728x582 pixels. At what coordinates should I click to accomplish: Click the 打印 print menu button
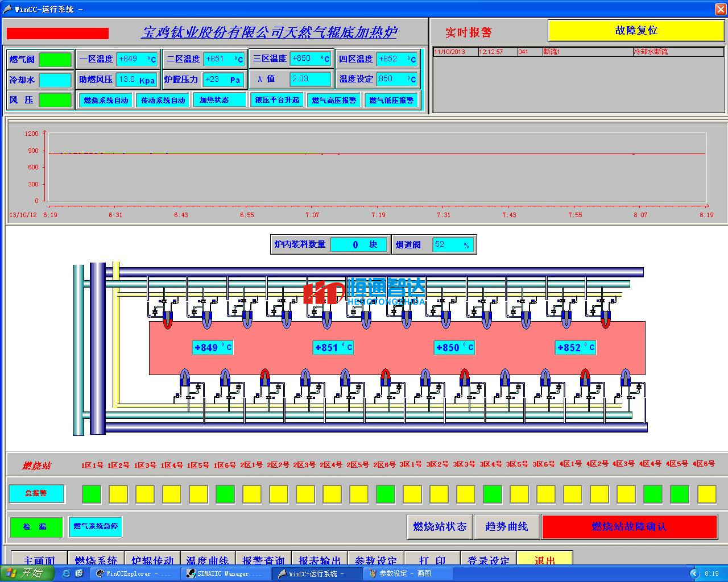432,559
